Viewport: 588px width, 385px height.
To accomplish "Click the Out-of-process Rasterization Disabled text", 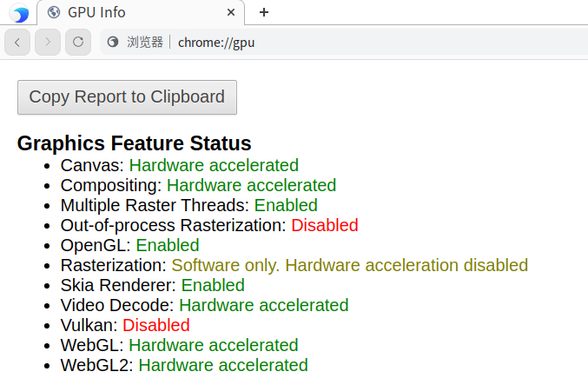I will coord(324,225).
